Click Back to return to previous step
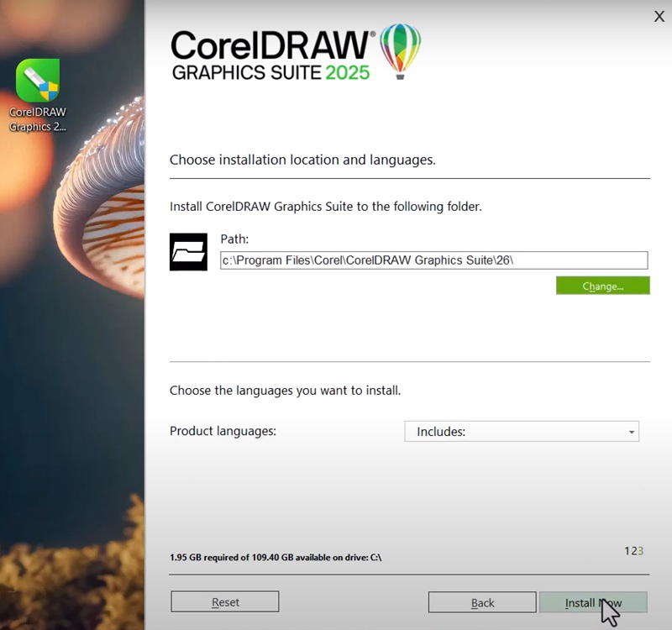 pyautogui.click(x=481, y=602)
